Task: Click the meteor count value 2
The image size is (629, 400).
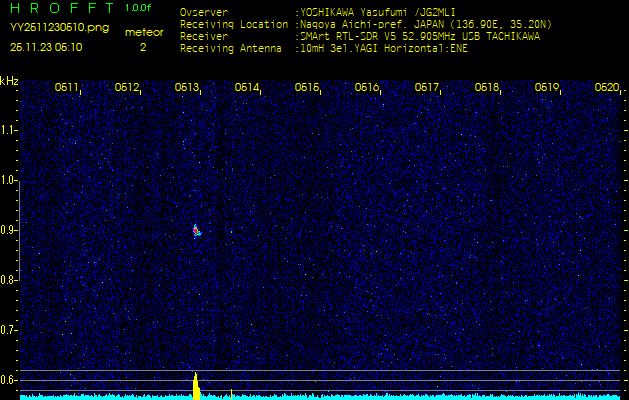Action: pyautogui.click(x=143, y=47)
